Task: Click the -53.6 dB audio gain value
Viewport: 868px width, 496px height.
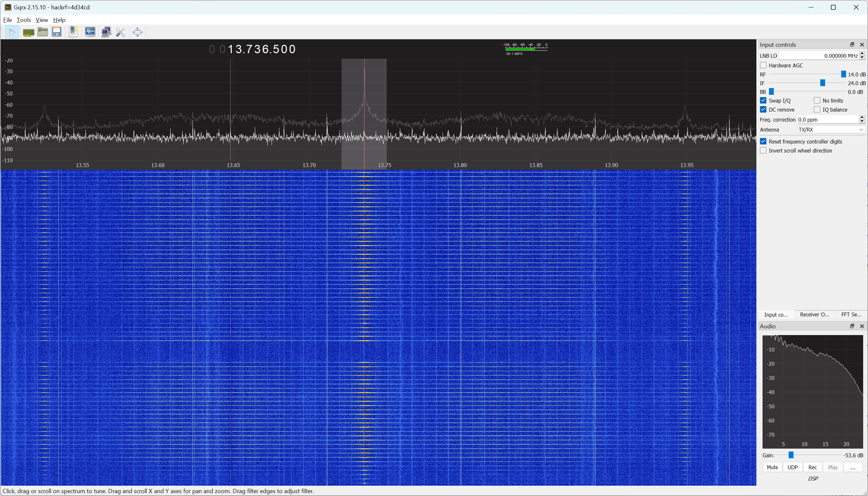Action: point(853,455)
